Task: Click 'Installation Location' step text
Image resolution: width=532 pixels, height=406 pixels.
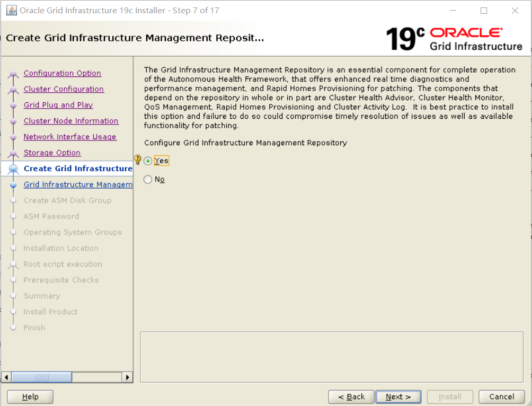Action: 61,248
